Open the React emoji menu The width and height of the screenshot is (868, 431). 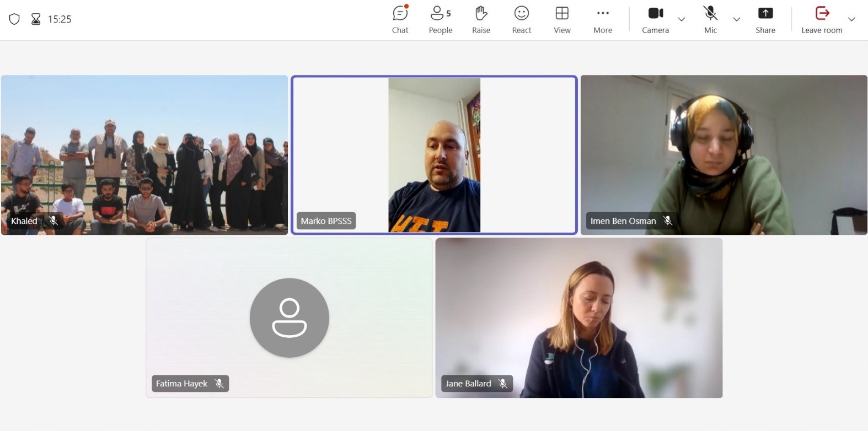click(x=521, y=20)
